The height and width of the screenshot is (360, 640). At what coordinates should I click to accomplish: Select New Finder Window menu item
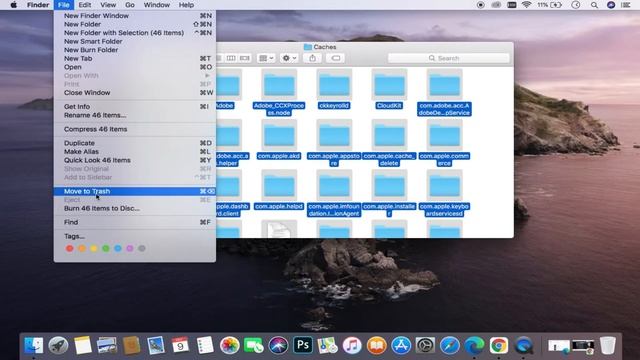tap(135, 16)
